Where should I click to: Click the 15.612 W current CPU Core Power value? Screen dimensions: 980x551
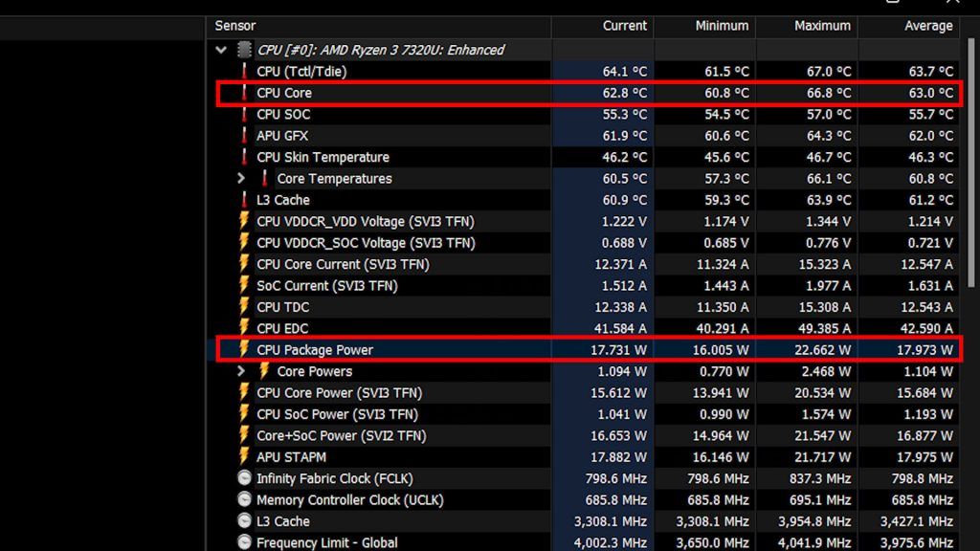[x=619, y=393]
